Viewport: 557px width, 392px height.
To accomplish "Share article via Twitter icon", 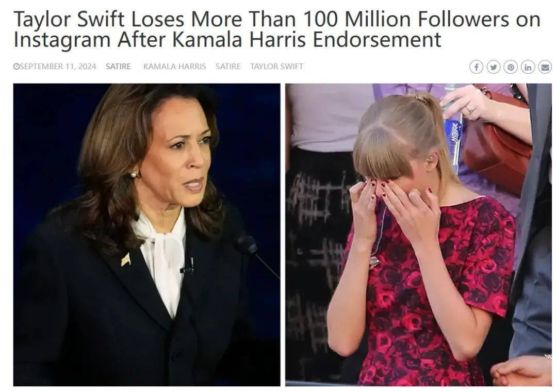I will (x=494, y=67).
